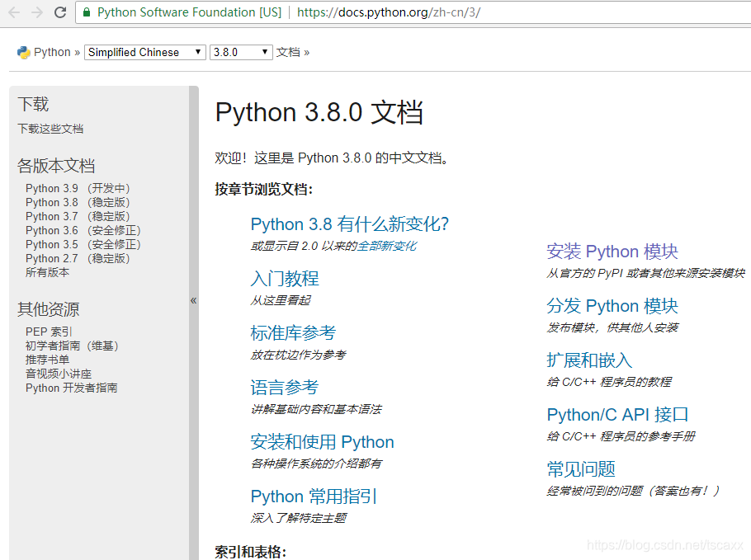Open Python 3.7 (稳定版) docs link
This screenshot has height=560, width=751.
(78, 216)
